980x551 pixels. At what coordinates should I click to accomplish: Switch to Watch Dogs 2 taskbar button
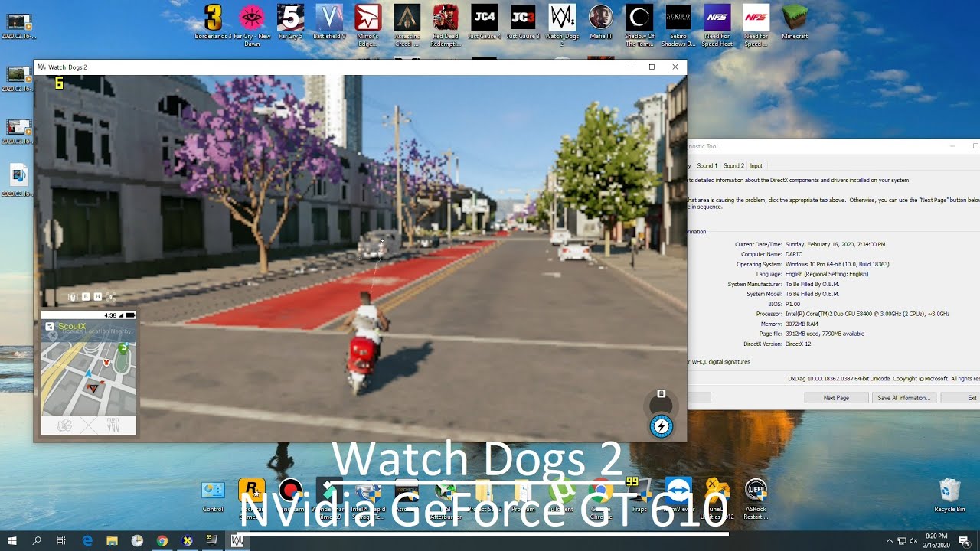(237, 541)
